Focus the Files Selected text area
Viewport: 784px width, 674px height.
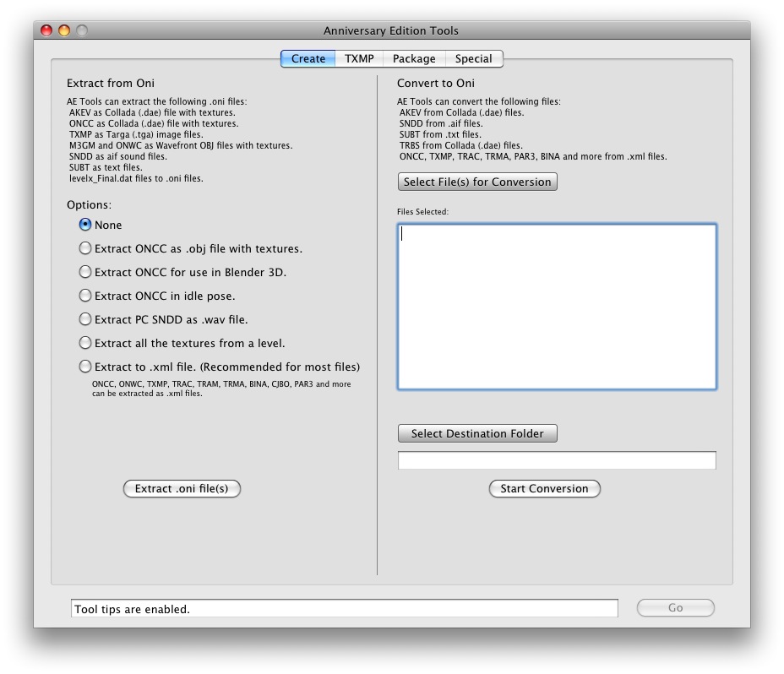[557, 307]
